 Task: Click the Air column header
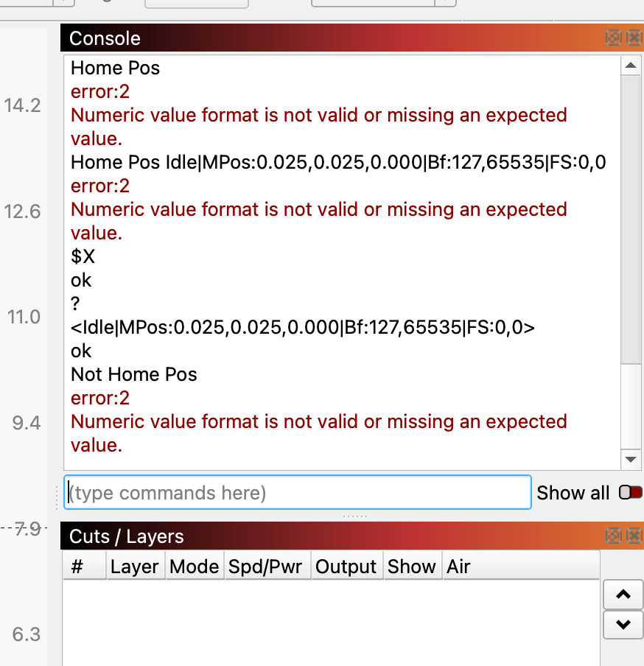click(x=458, y=567)
